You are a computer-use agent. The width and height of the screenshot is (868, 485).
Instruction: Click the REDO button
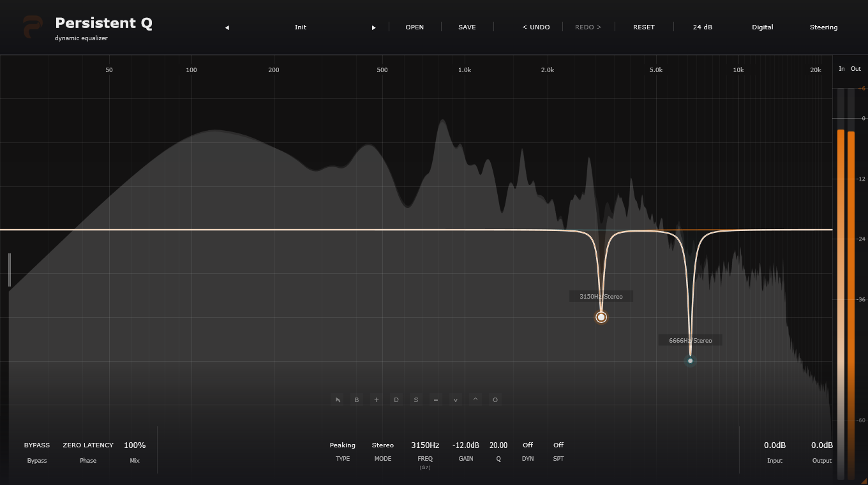click(588, 27)
